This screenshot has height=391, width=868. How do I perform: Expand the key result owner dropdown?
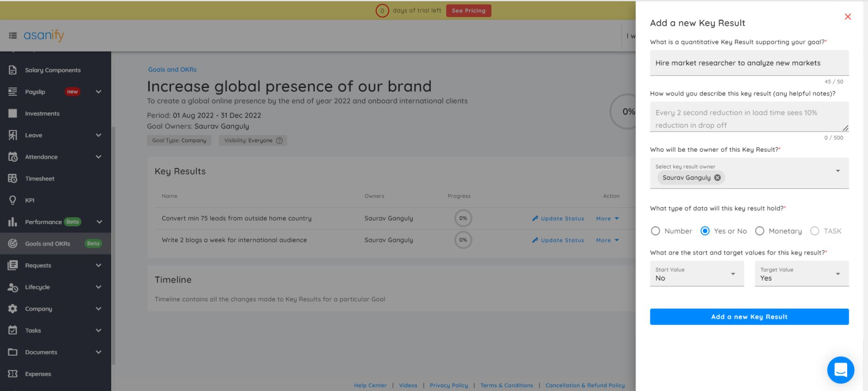tap(838, 171)
